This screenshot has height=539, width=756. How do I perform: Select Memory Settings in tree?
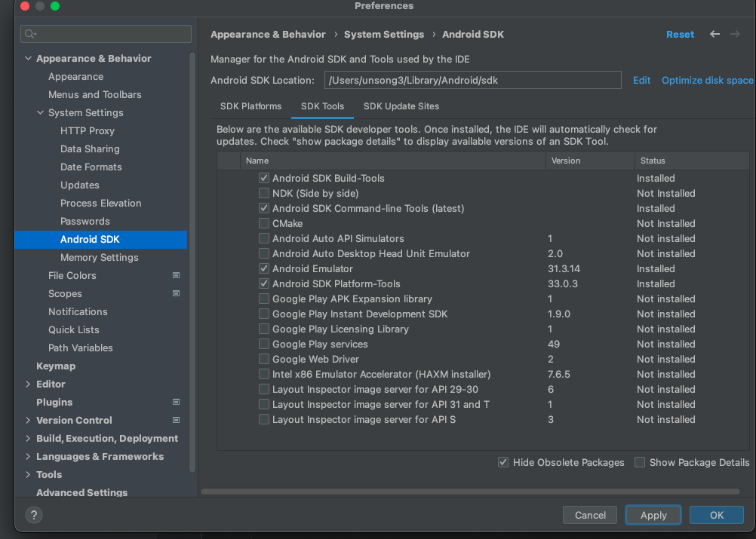(x=100, y=257)
